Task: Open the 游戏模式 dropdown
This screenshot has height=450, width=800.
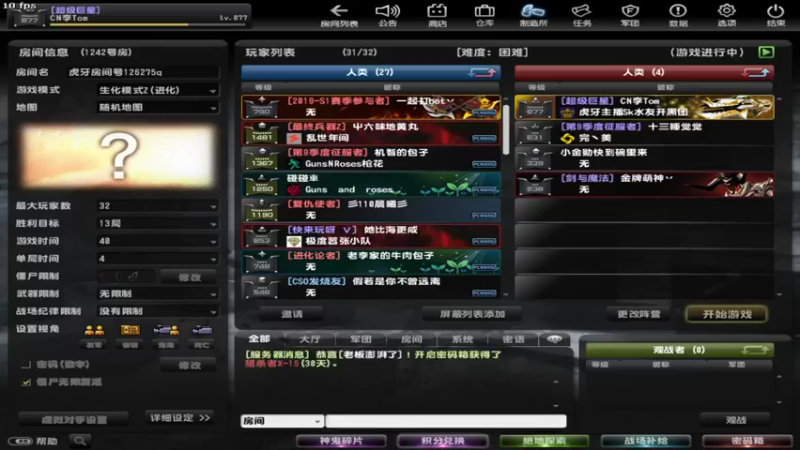Action: coord(158,90)
